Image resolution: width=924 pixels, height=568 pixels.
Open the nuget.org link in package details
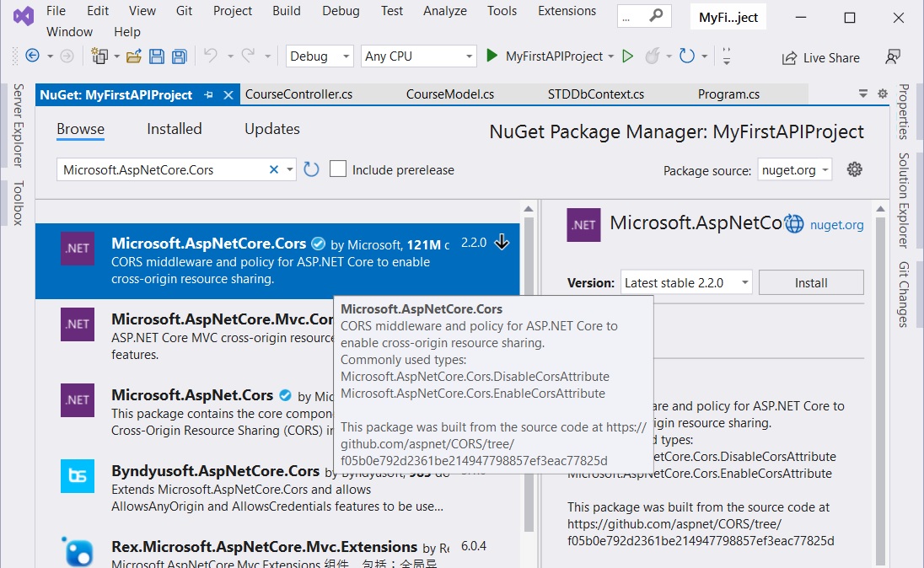point(837,224)
